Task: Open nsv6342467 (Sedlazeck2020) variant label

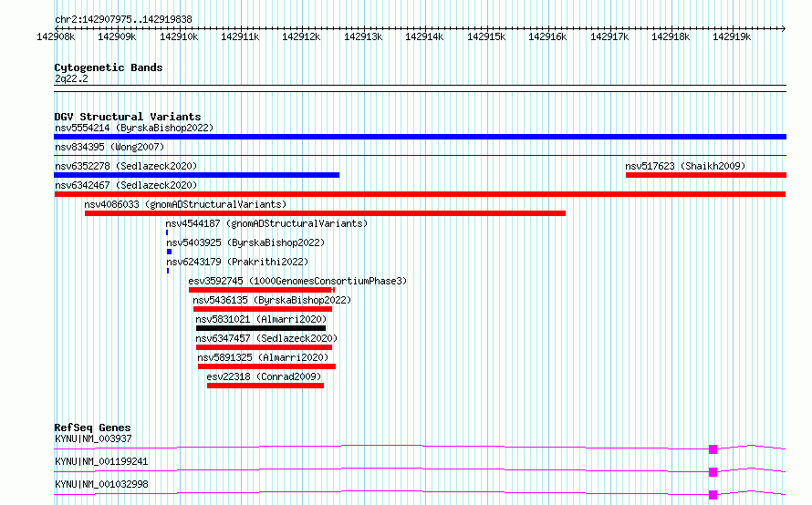Action: click(x=126, y=185)
